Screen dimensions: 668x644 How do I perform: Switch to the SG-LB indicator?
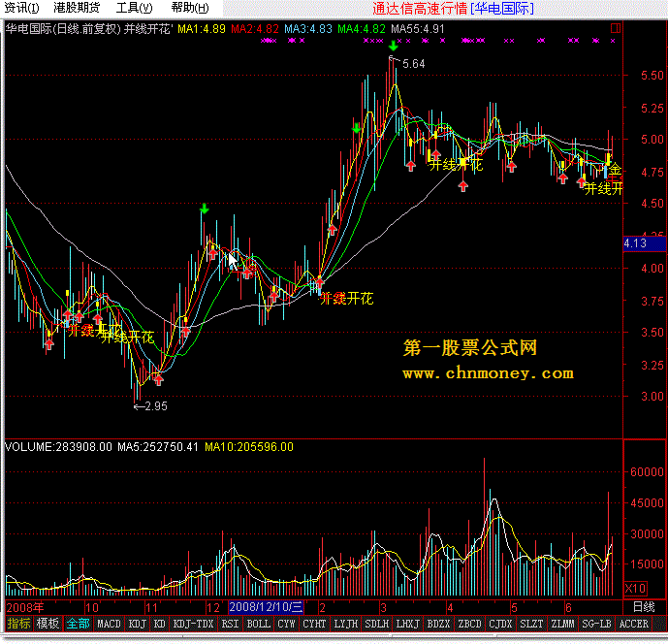(x=596, y=624)
